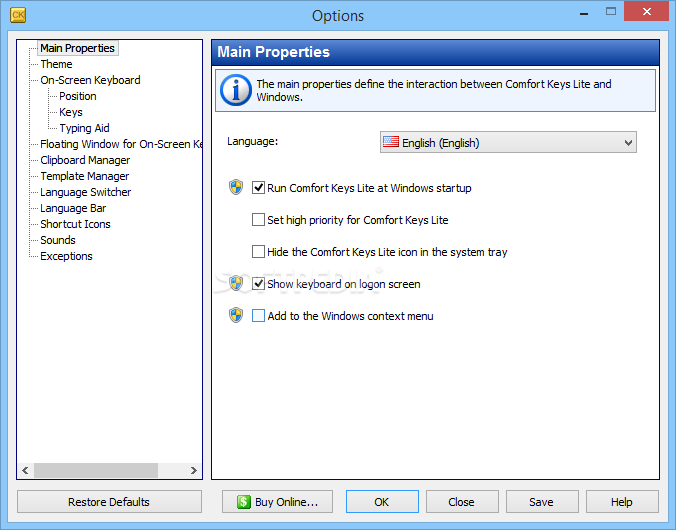The image size is (676, 530).
Task: Click the US flag icon in Language box
Action: pyautogui.click(x=391, y=142)
